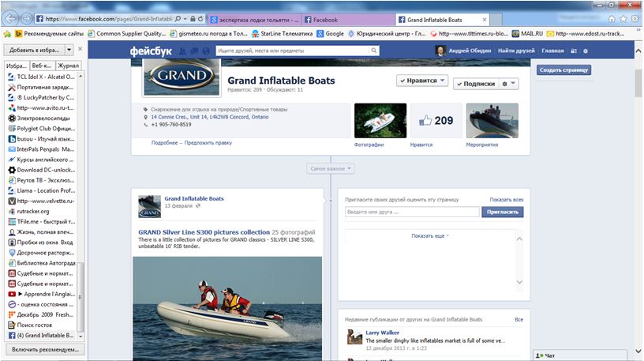Image resolution: width=644 pixels, height=361 pixels.
Task: Open the Подробнее link under page info
Action: (164, 143)
